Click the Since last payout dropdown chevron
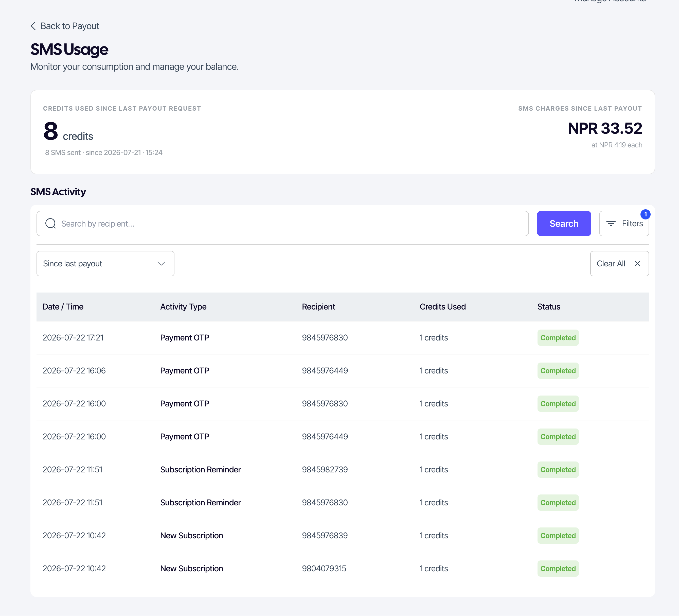 (x=161, y=264)
